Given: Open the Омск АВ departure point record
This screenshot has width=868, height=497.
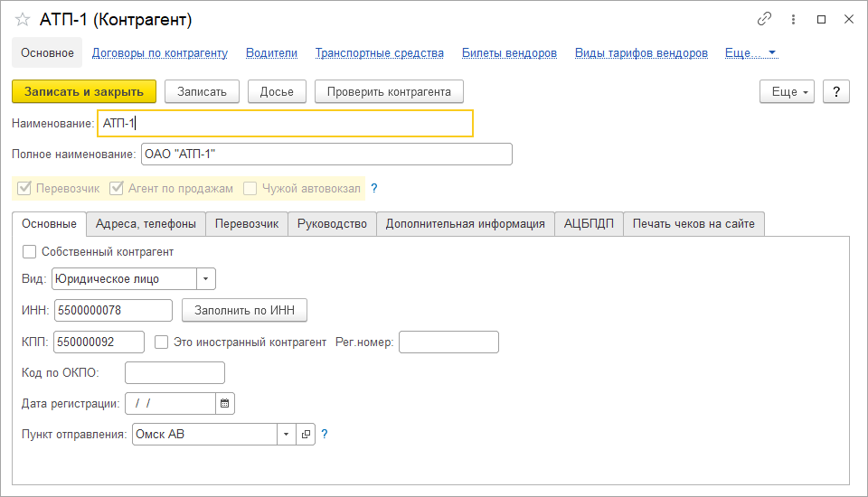Looking at the screenshot, I should [306, 435].
